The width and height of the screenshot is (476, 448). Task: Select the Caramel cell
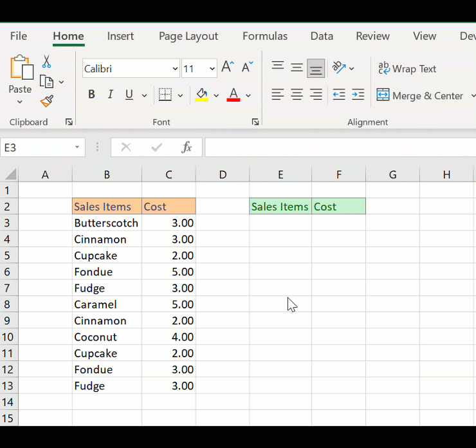[x=107, y=304]
